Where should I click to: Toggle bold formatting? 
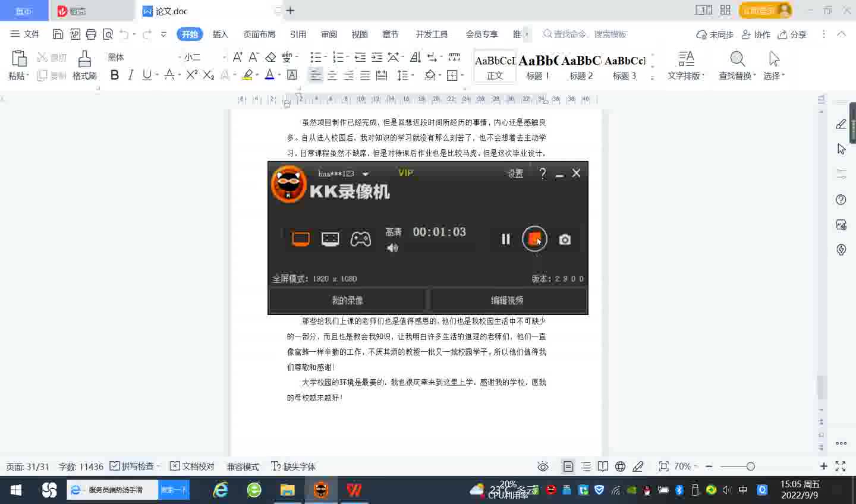pyautogui.click(x=115, y=75)
